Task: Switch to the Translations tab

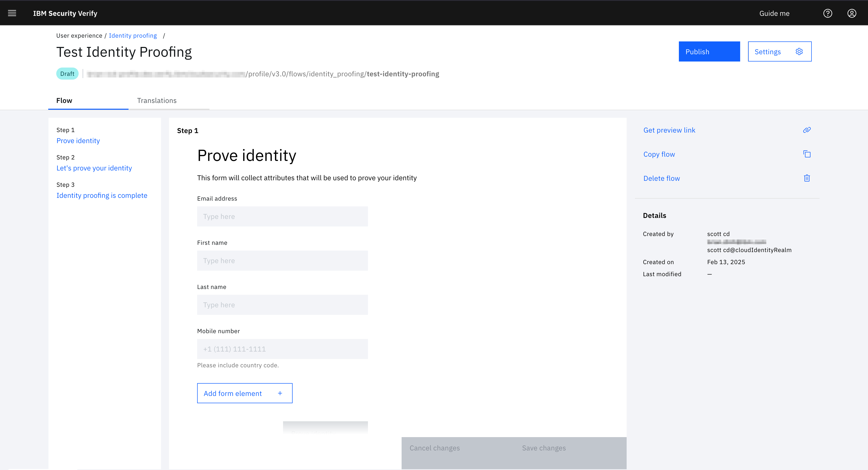Action: [x=157, y=100]
